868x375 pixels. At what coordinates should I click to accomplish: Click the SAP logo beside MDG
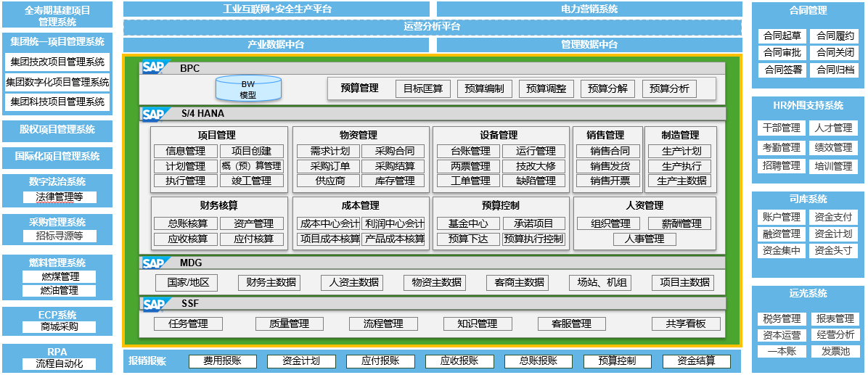pos(155,263)
